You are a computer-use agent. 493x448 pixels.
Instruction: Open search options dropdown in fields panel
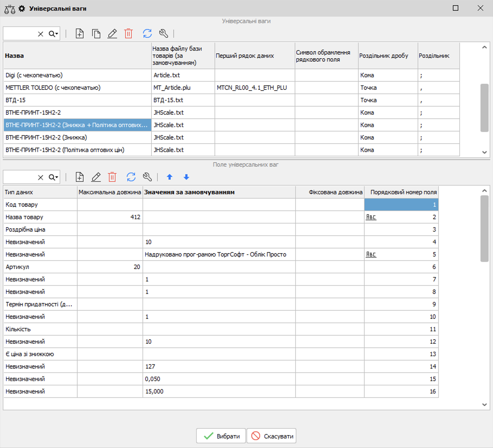(x=54, y=177)
